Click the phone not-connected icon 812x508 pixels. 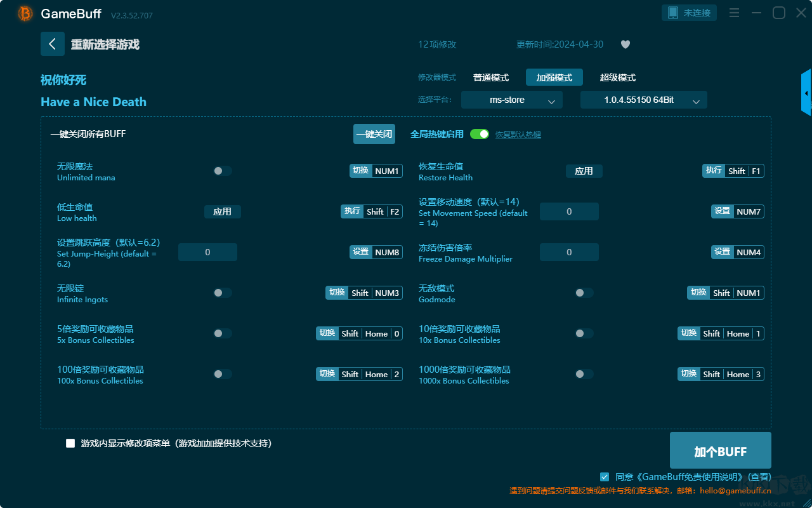tap(673, 13)
